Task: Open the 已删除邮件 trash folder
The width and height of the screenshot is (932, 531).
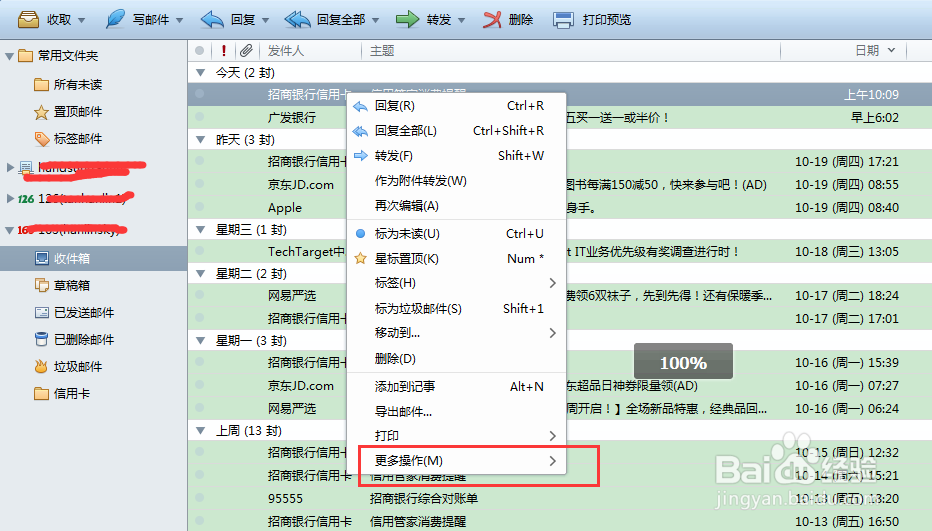Action: (74, 340)
